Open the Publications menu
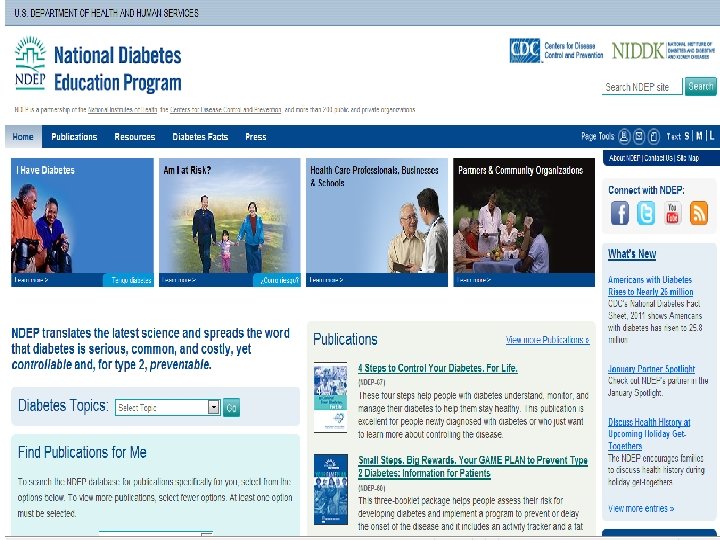This screenshot has height=540, width=720. (74, 137)
